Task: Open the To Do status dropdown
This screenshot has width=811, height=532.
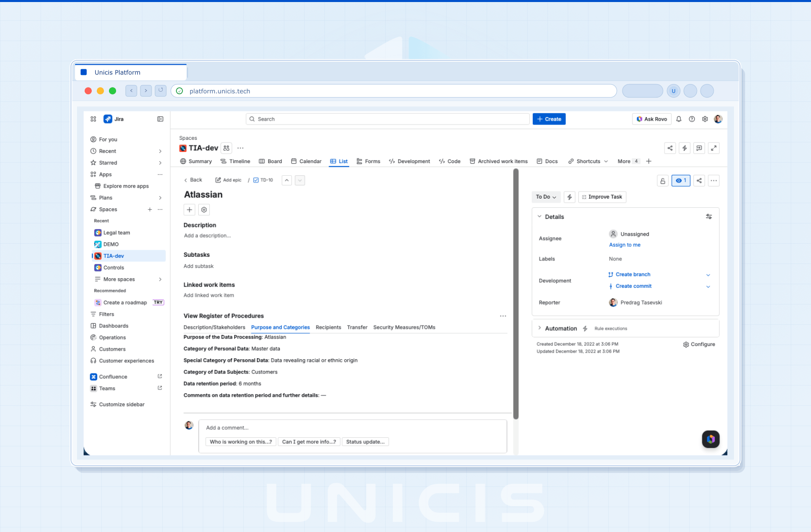Action: (x=546, y=197)
